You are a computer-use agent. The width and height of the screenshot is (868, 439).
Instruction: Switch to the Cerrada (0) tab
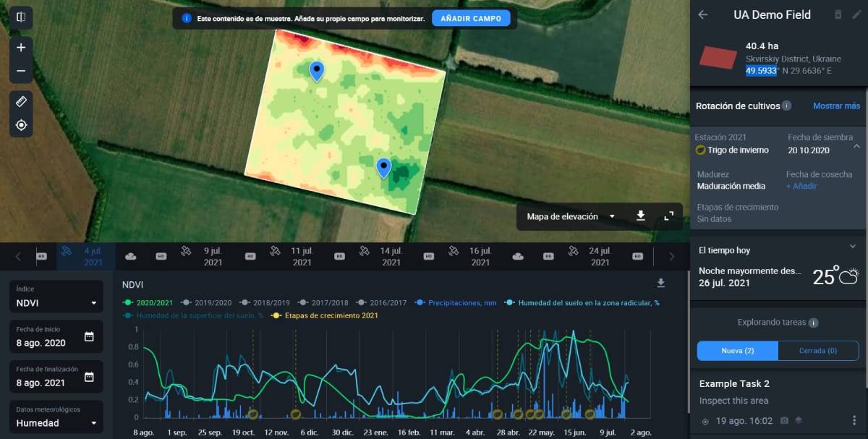[817, 351]
